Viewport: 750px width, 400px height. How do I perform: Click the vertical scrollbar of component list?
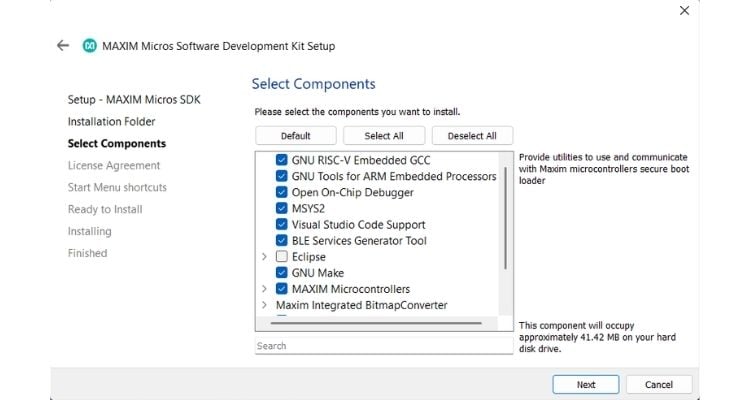pos(506,218)
